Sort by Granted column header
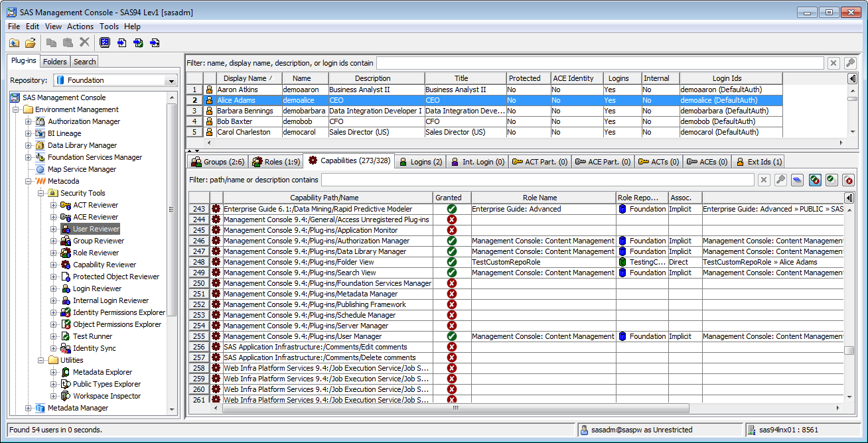This screenshot has height=443, width=868. coord(451,198)
